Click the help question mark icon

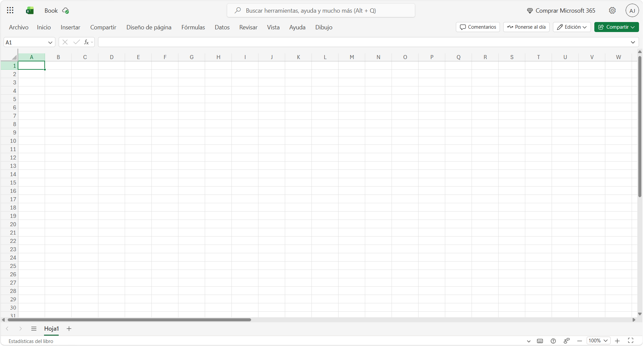point(553,341)
